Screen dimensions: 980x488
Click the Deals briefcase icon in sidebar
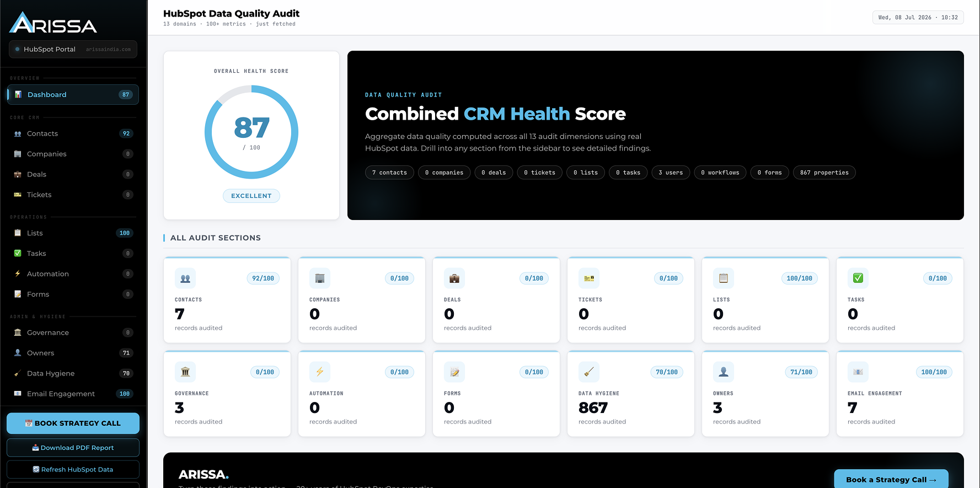click(18, 174)
